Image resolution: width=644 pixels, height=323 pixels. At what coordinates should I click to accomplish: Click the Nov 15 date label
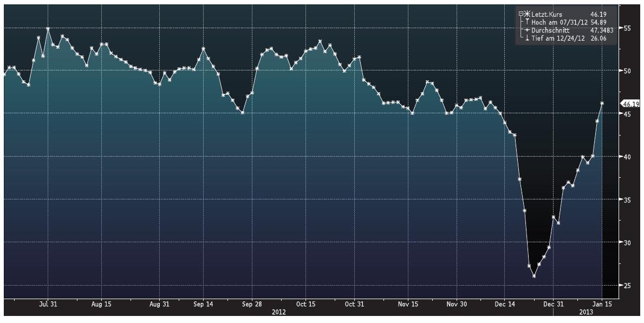click(x=408, y=305)
